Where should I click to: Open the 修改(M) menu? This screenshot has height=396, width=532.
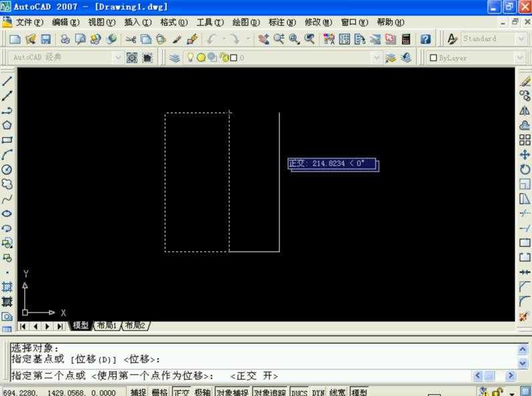point(318,23)
